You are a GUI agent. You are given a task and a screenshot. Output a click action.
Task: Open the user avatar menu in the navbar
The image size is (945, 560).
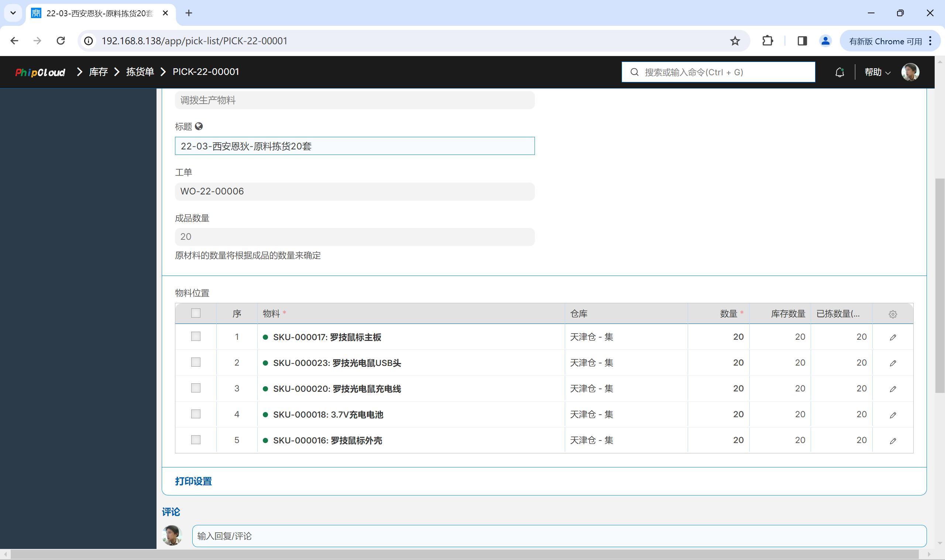[910, 72]
